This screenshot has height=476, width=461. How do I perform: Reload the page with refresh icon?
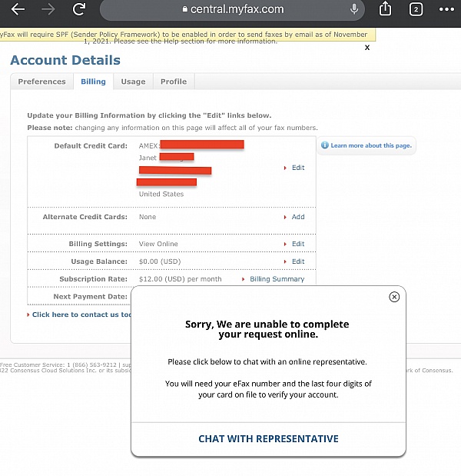click(79, 9)
